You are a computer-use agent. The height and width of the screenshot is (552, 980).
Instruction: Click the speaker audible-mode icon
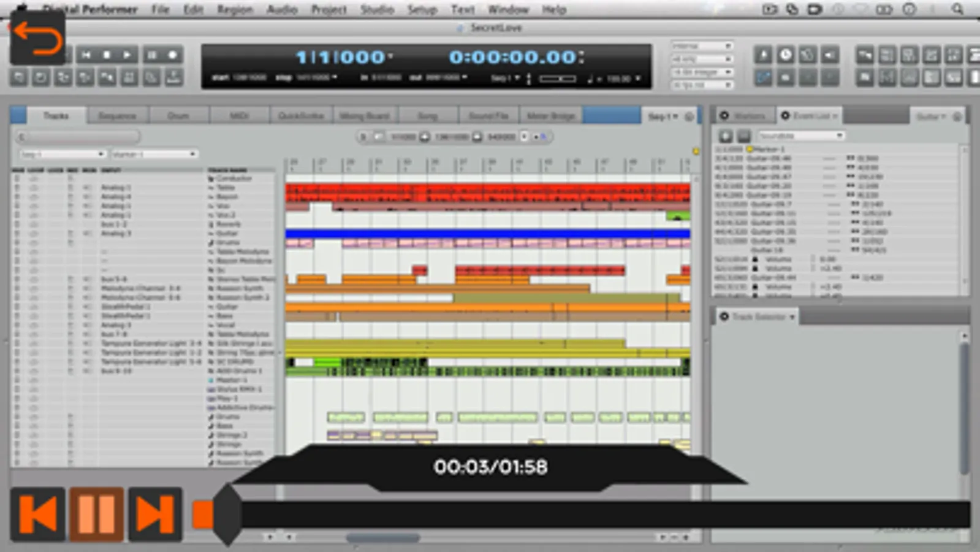tap(830, 55)
